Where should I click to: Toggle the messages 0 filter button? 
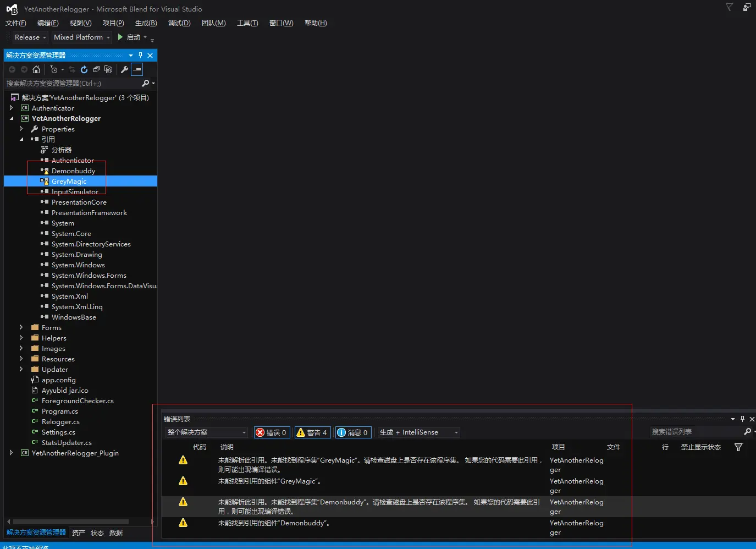tap(352, 432)
